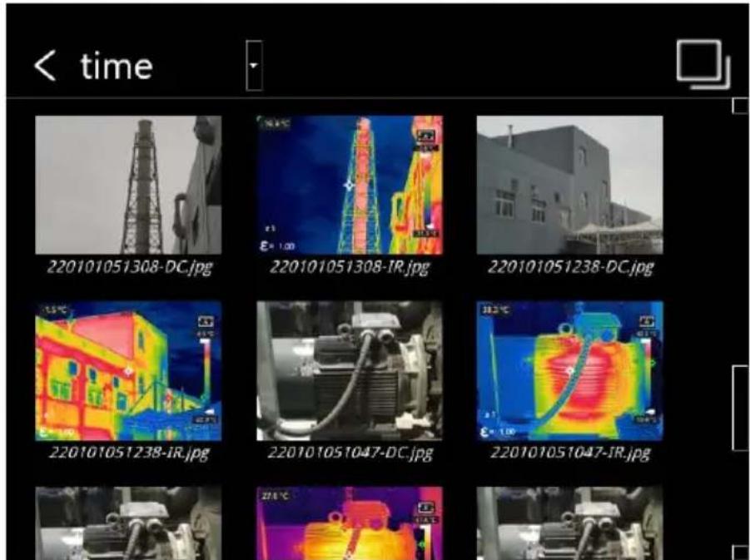Viewport: 750px width, 560px height.
Task: Click the time sort label
Action: [117, 66]
